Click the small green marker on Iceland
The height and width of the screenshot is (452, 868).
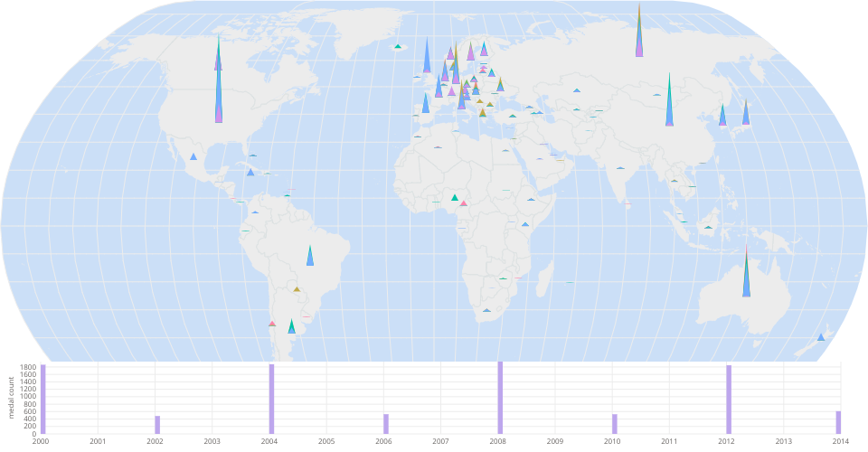point(397,47)
